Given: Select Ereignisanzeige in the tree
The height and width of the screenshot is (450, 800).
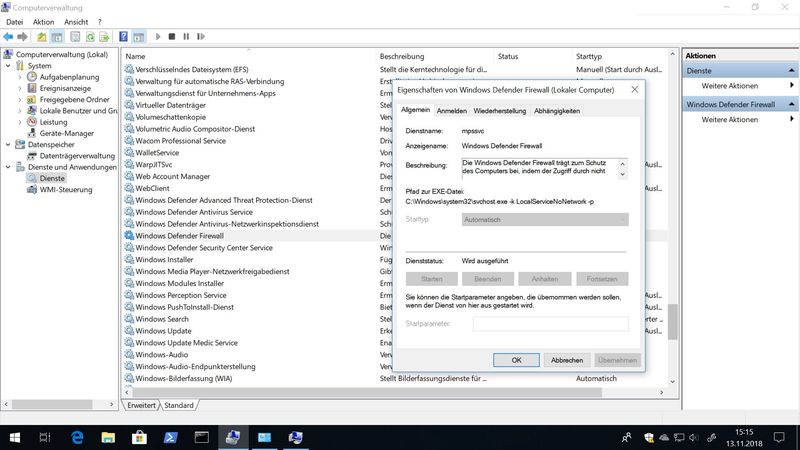Looking at the screenshot, I should pos(65,88).
